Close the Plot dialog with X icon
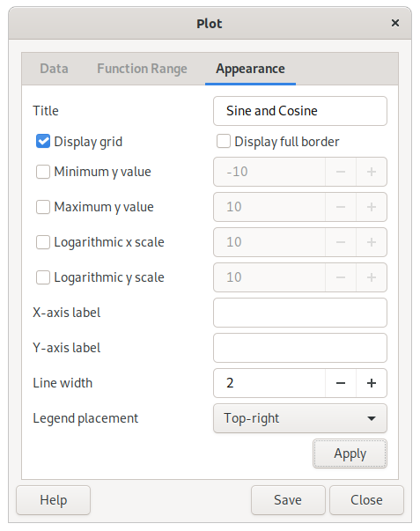The height and width of the screenshot is (531, 420). click(395, 23)
